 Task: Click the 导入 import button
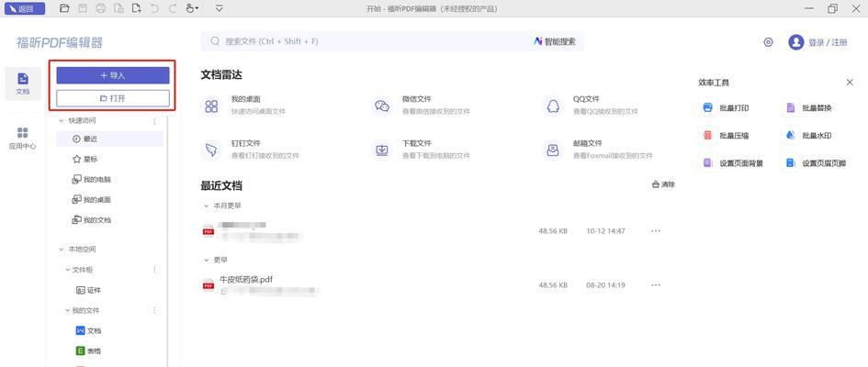point(113,76)
